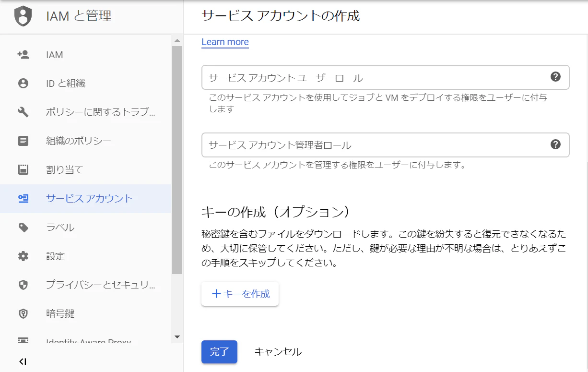This screenshot has width=588, height=372.
Task: Click the ID と組織 person icon
Action: 23,84
